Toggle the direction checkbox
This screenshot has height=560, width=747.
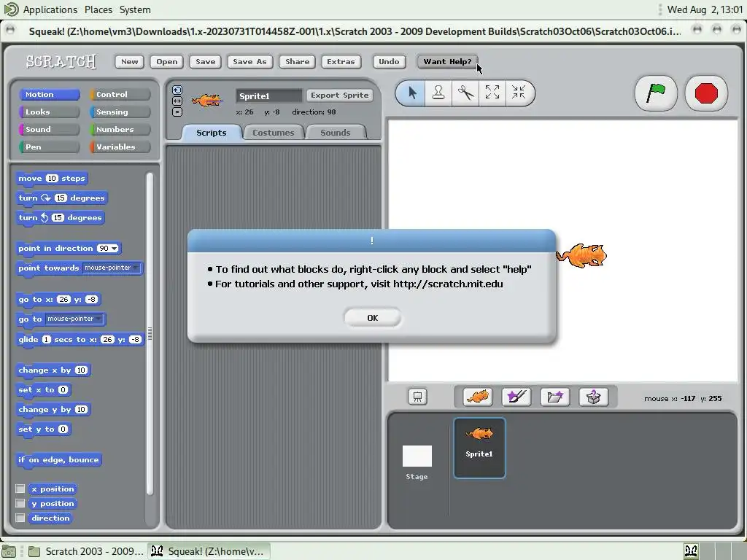(x=20, y=518)
